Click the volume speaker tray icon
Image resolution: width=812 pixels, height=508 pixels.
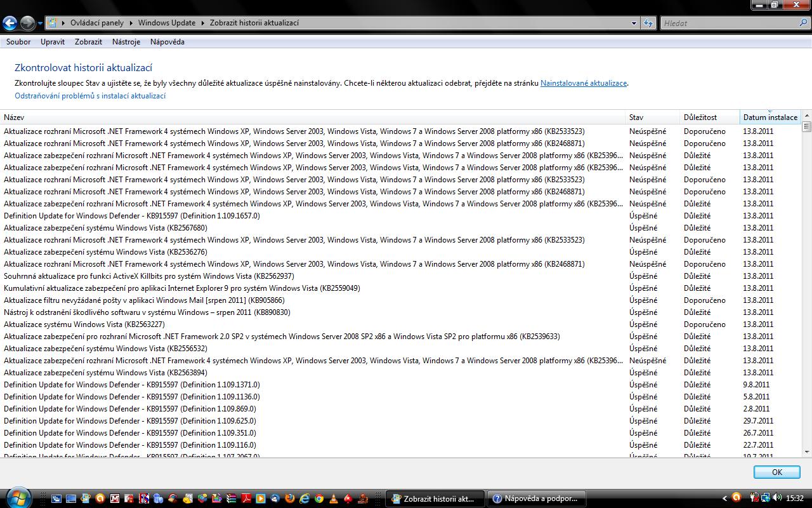776,498
